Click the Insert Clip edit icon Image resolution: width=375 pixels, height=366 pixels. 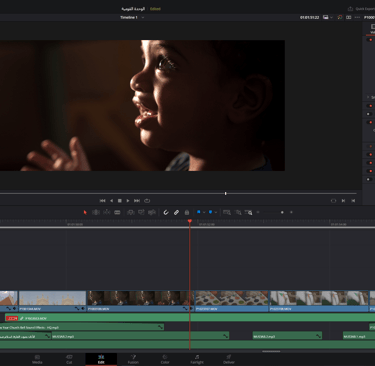(131, 212)
